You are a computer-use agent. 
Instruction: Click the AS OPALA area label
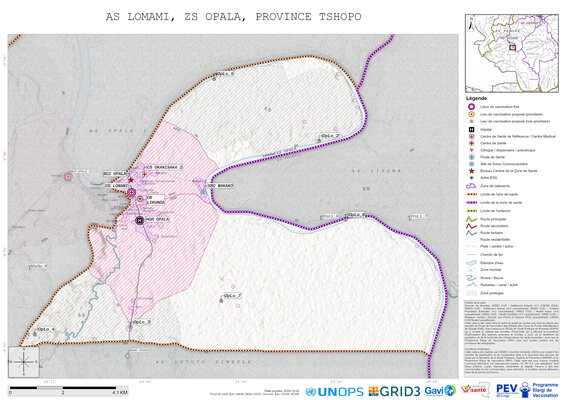[x=118, y=131]
